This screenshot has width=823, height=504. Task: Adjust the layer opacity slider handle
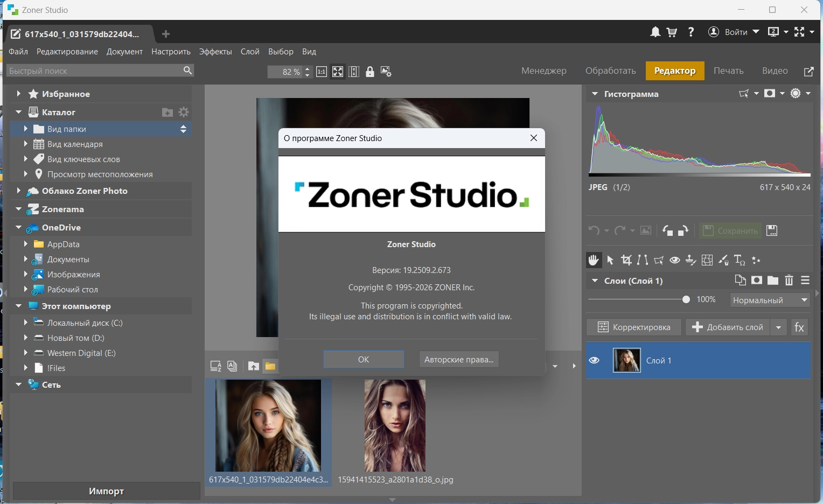tap(686, 299)
